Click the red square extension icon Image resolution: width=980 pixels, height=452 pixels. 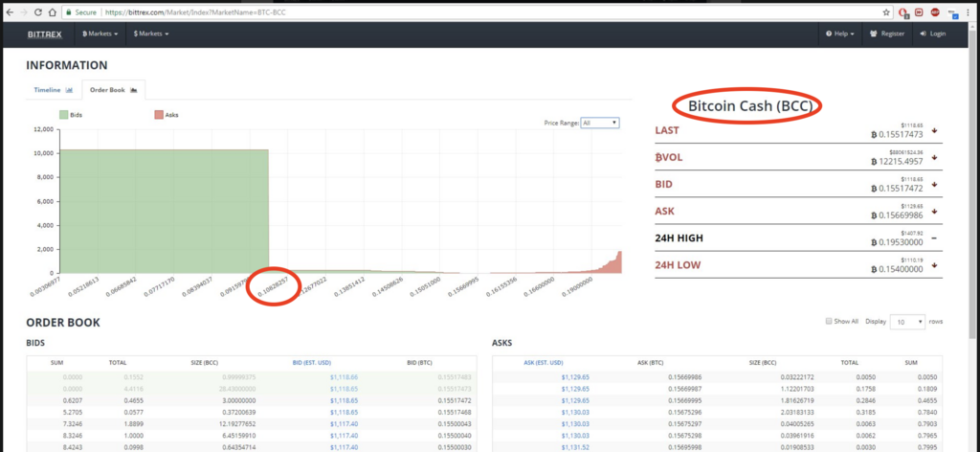pos(919,11)
